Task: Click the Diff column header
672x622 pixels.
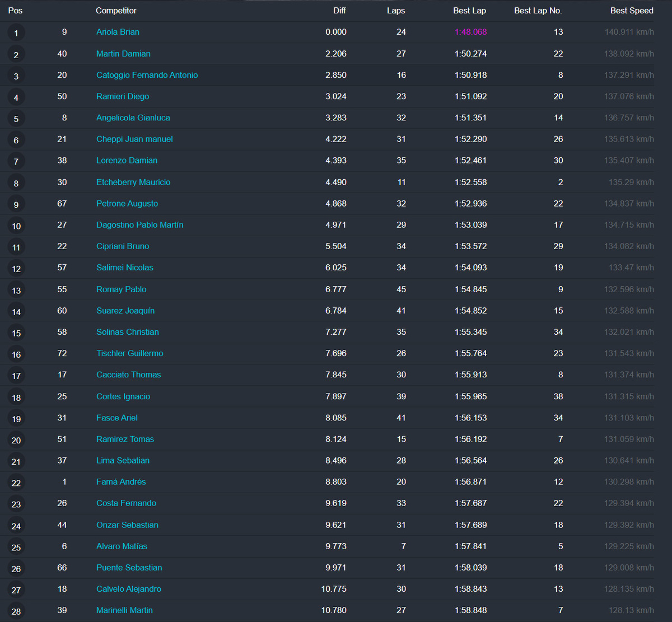Action: pyautogui.click(x=339, y=11)
